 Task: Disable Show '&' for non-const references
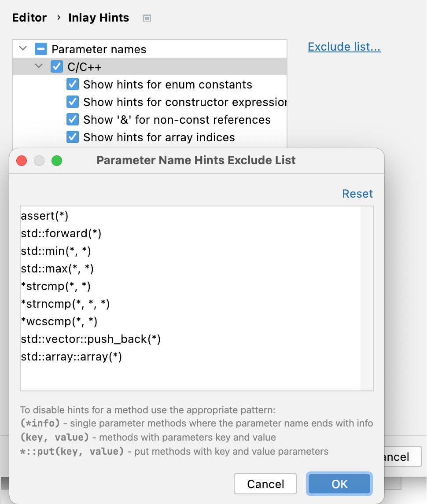[72, 119]
